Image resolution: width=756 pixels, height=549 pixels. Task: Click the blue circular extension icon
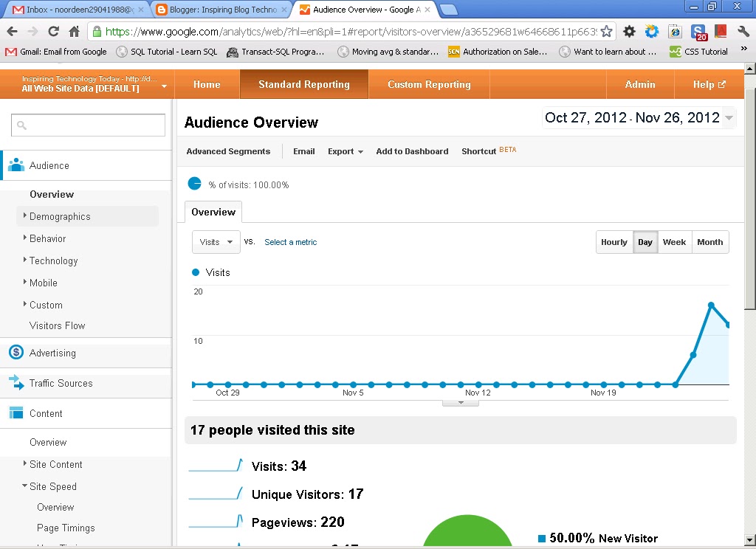click(x=652, y=32)
